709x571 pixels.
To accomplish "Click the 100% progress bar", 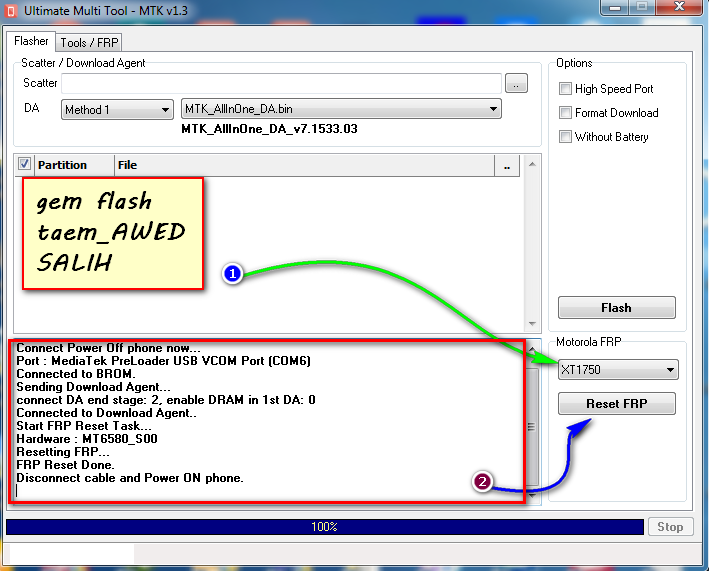I will click(325, 527).
